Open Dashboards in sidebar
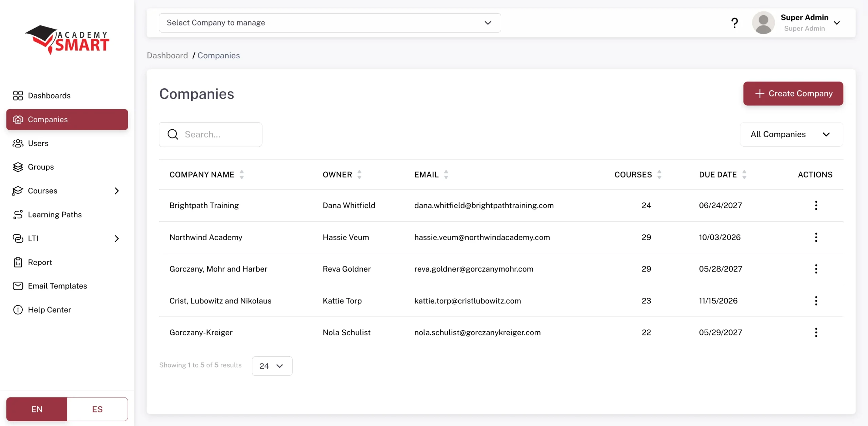Image resolution: width=868 pixels, height=426 pixels. point(67,96)
